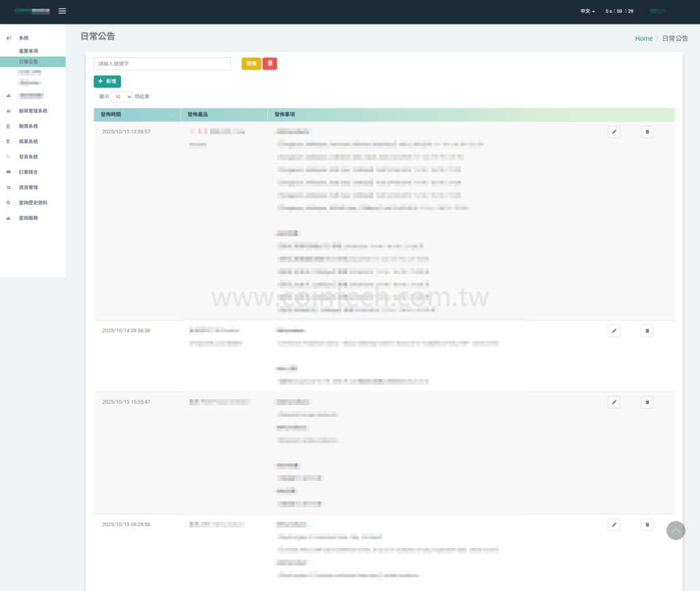Delete the 2025/10/15 13:56:07 announcement
The image size is (700, 591).
[647, 133]
